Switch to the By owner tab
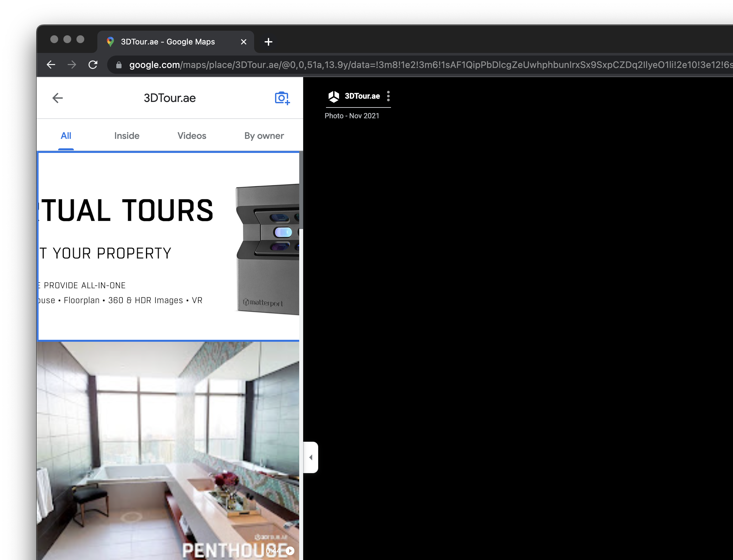The width and height of the screenshot is (733, 560). click(x=264, y=136)
